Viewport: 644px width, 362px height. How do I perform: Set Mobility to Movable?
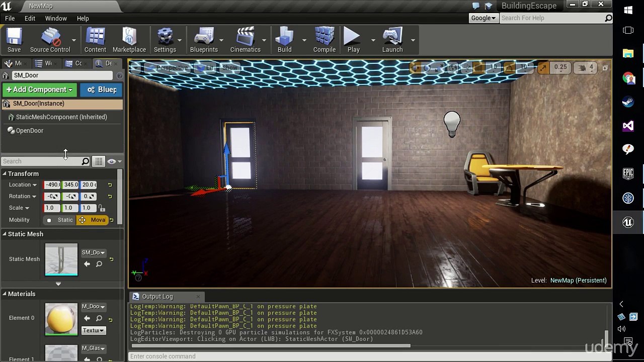tap(92, 220)
